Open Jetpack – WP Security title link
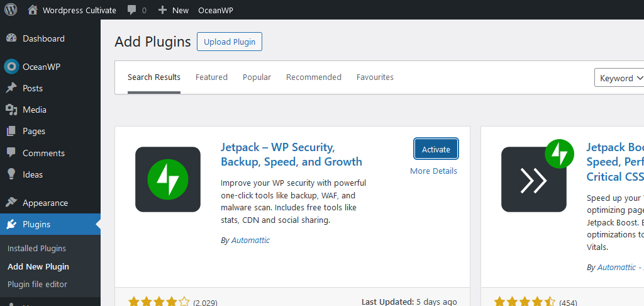The image size is (644, 306). click(x=292, y=154)
